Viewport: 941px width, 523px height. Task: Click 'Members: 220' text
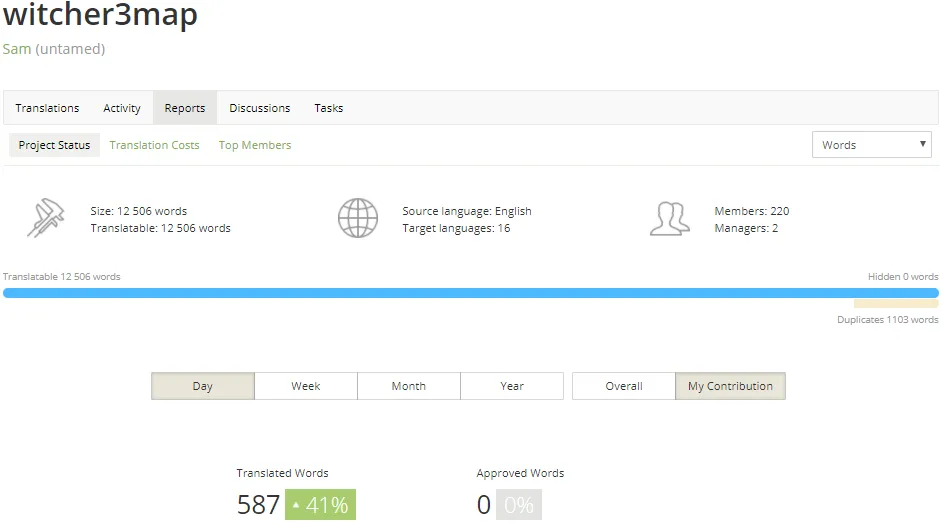752,211
